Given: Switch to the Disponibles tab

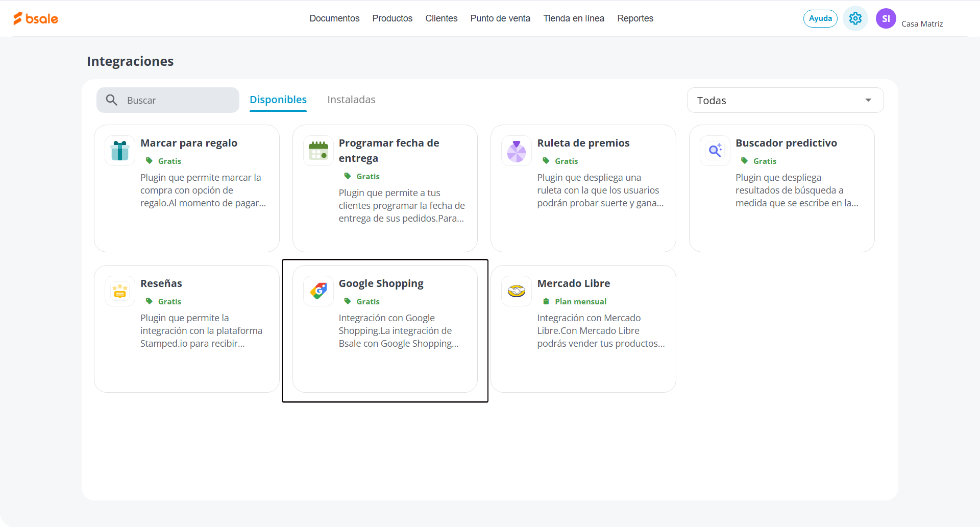Looking at the screenshot, I should [x=278, y=100].
